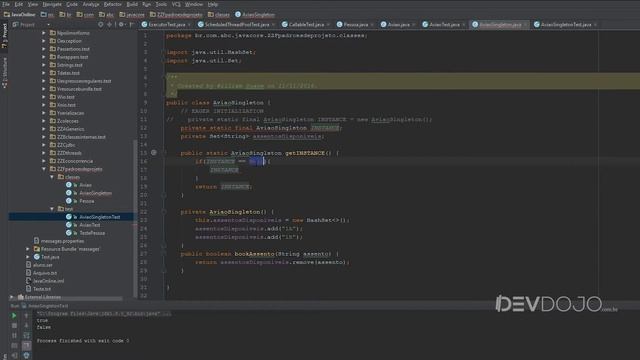Click the scroll from source target icon in Project panel
640x360 pixels.
(100, 24)
